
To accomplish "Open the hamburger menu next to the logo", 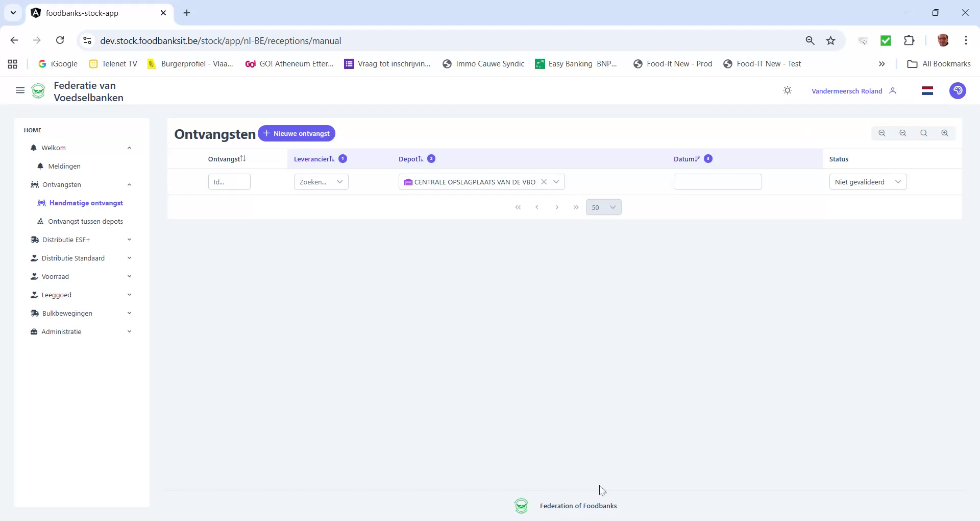I will coord(20,90).
